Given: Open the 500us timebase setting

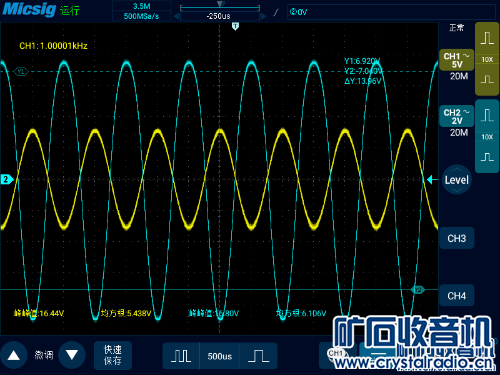Looking at the screenshot, I should pyautogui.click(x=220, y=356).
